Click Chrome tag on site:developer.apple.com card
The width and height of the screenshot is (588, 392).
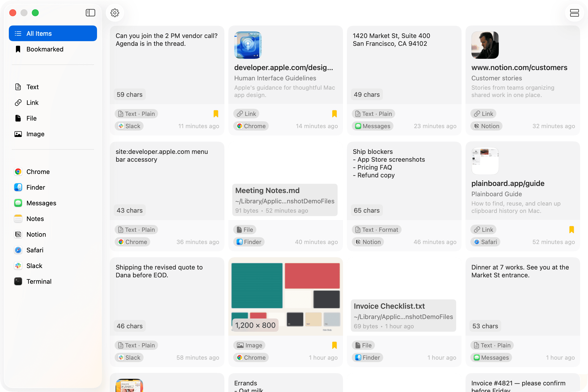tap(133, 242)
